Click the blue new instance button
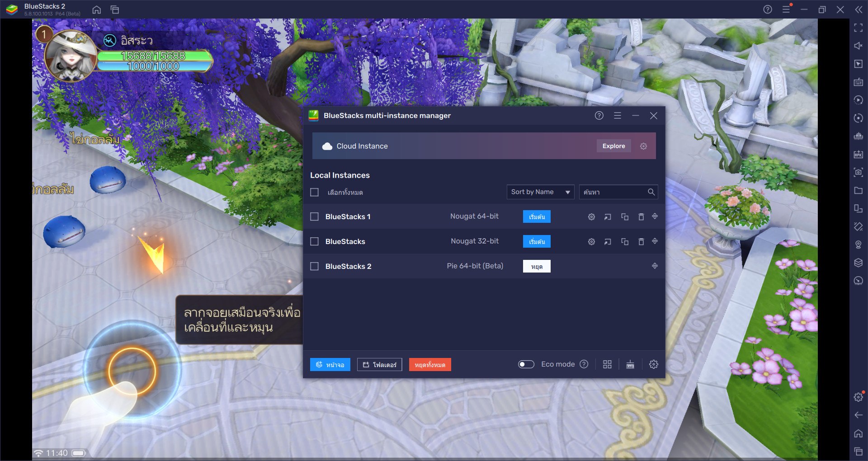 pos(330,365)
